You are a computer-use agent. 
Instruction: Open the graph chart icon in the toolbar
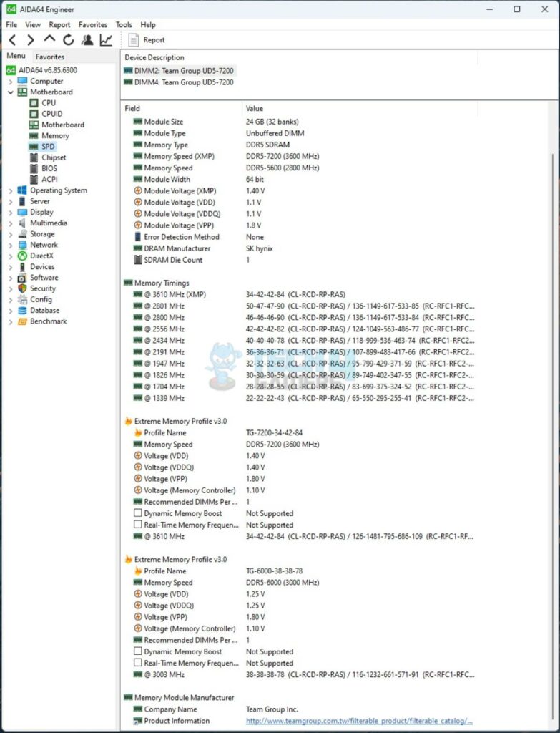coord(106,40)
